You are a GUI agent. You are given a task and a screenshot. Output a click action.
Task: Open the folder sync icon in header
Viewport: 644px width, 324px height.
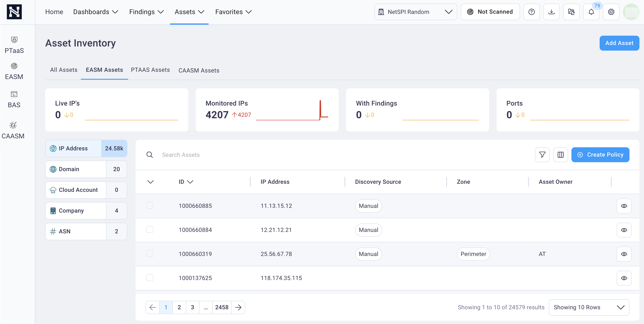(571, 12)
